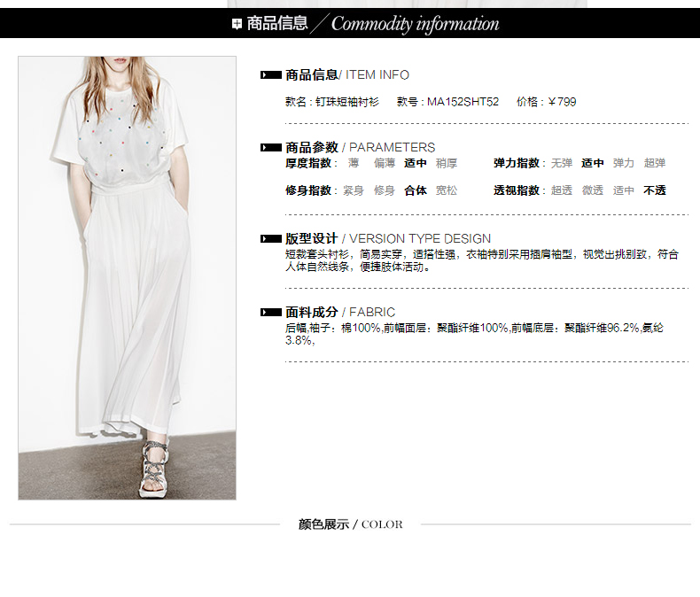Open the model photo in white outfit
This screenshot has height=597, width=700.
pyautogui.click(x=128, y=277)
